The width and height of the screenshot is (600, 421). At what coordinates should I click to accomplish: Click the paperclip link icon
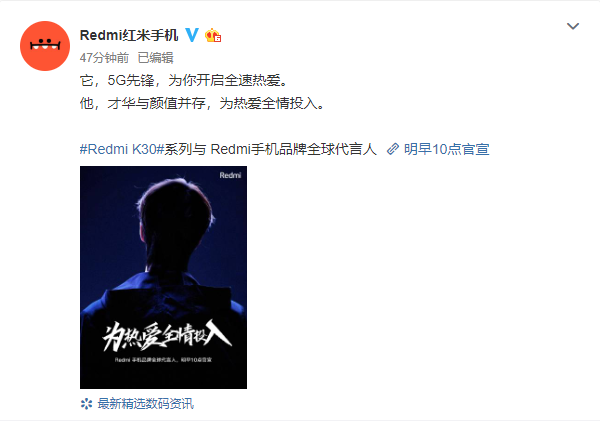pyautogui.click(x=393, y=149)
